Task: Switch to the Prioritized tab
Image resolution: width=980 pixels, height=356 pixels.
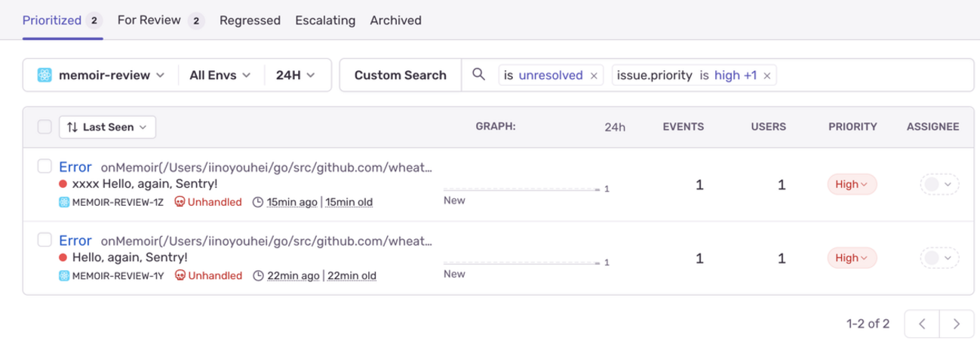Action: 63,20
